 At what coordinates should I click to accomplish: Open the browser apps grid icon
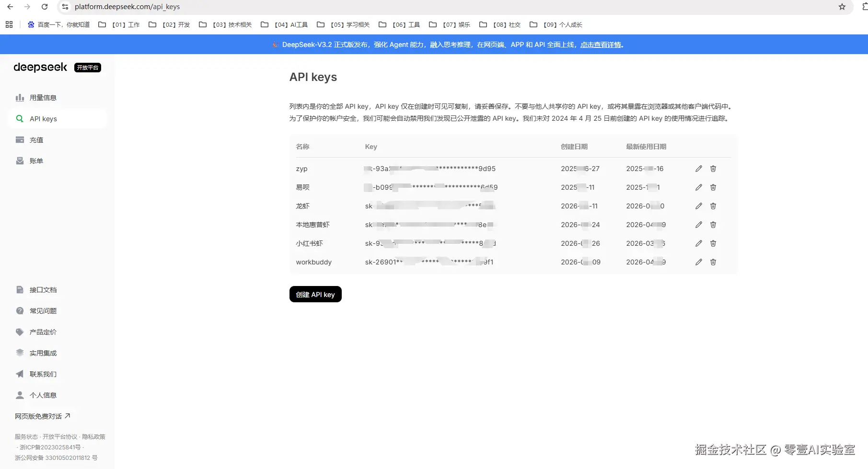(9, 24)
